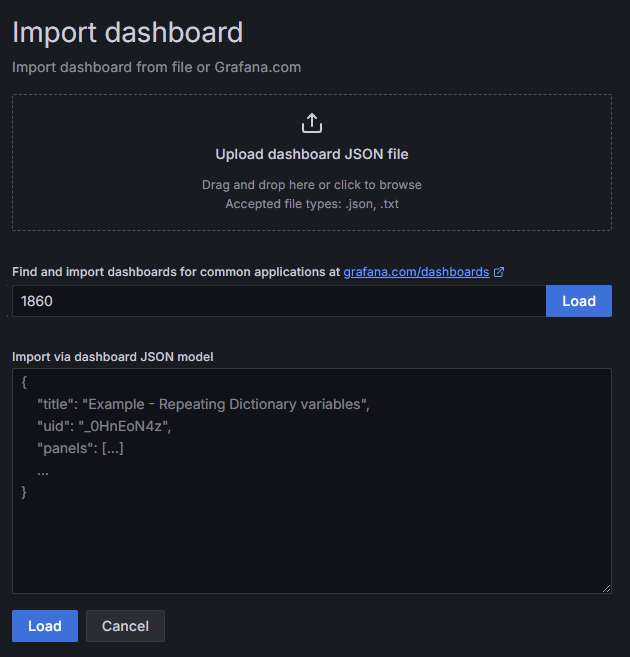630x657 pixels.
Task: Click the "uid" line in JSON placeholder
Action: (x=104, y=427)
